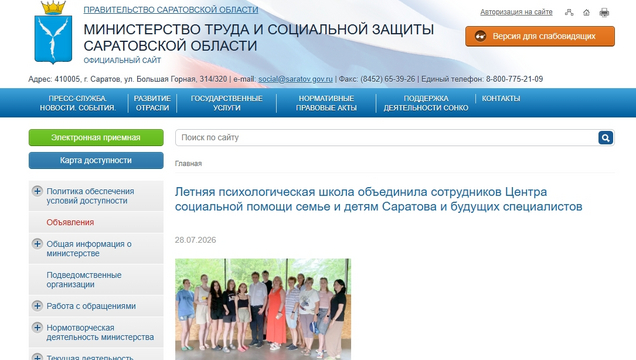Image resolution: width=636 pixels, height=360 pixels.
Task: Click the article headline Летняя психологическая школа
Action: click(378, 199)
